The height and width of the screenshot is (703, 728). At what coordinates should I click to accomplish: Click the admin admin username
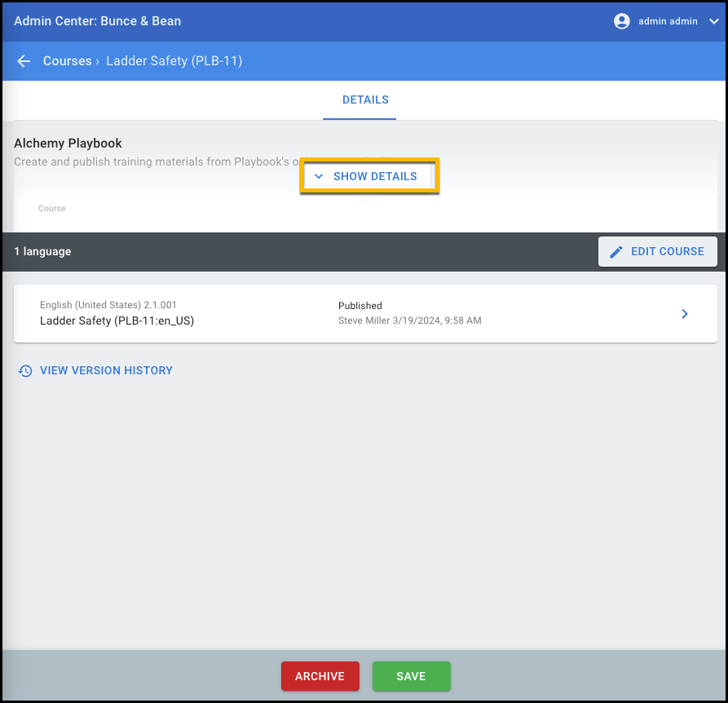point(668,21)
